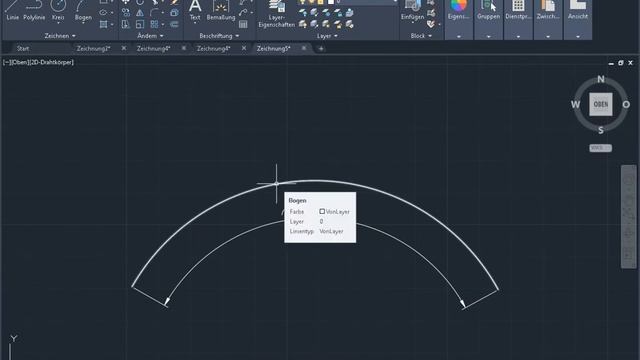The height and width of the screenshot is (360, 640).
Task: Open the Dienstprogramme panel dropdown
Action: pyautogui.click(x=518, y=37)
